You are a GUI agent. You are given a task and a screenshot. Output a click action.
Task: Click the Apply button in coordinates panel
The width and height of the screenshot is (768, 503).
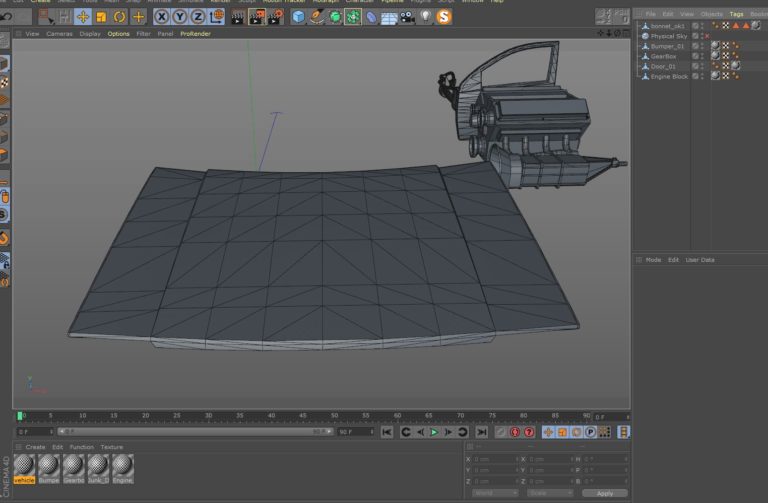click(x=605, y=493)
